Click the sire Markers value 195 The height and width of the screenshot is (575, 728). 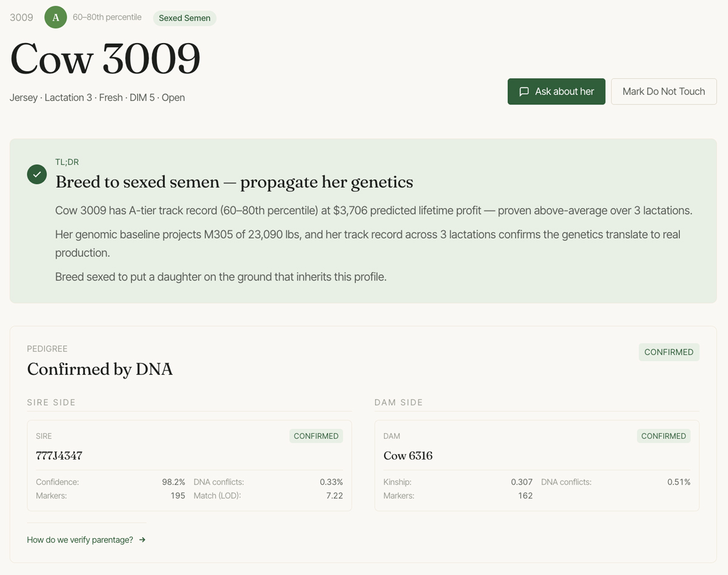178,495
